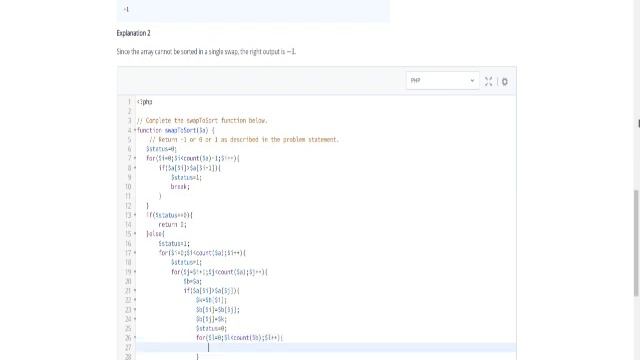Click the "$status=1;" statement on line 9

(x=186, y=178)
